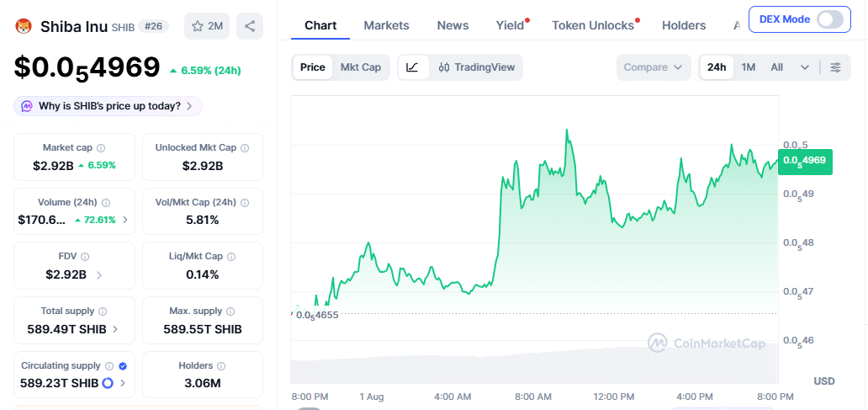Show Holders info icon
This screenshot has width=868, height=410.
pyautogui.click(x=221, y=365)
